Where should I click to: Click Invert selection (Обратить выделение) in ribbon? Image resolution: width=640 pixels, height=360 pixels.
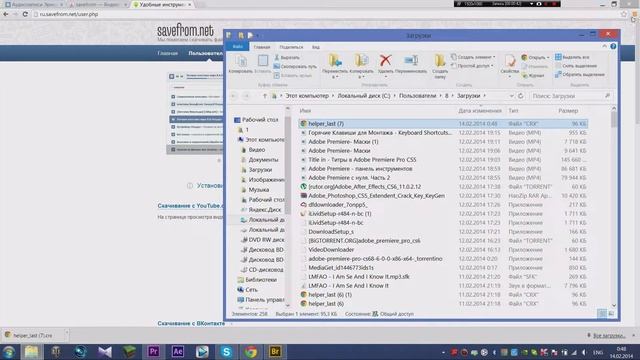580,75
